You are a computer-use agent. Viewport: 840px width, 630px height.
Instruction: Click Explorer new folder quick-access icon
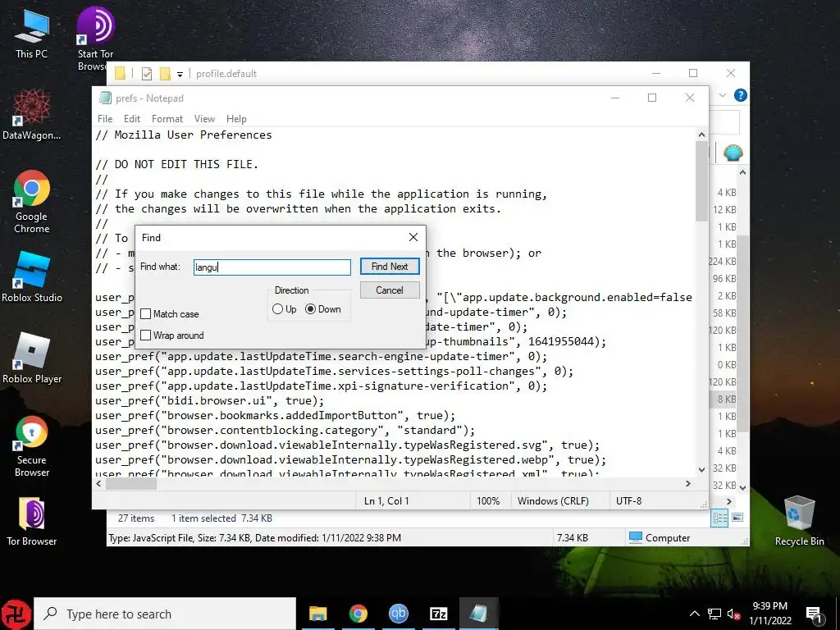165,74
